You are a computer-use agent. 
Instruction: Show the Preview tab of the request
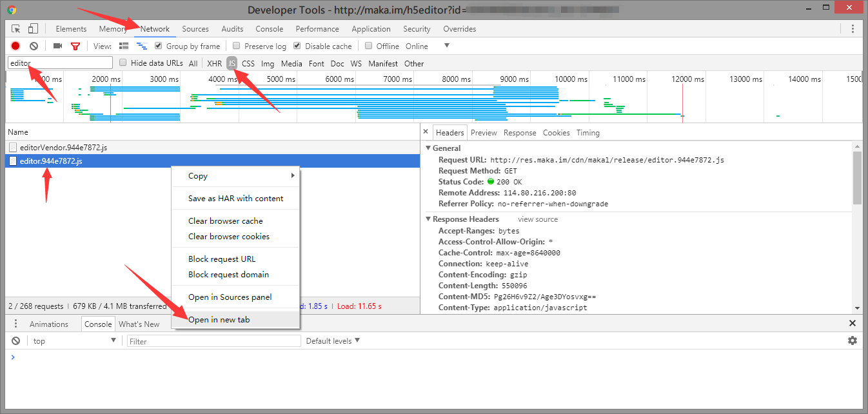484,132
